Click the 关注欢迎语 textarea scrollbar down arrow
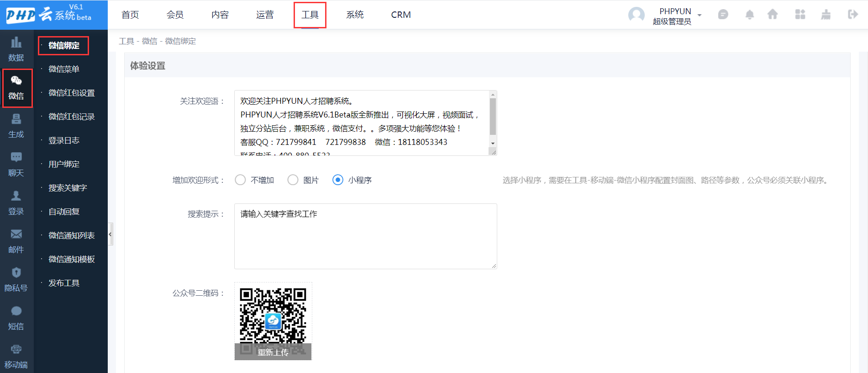 point(493,144)
